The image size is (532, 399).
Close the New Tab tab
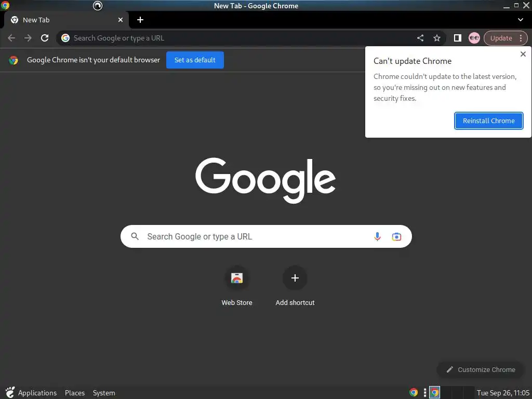(x=121, y=20)
